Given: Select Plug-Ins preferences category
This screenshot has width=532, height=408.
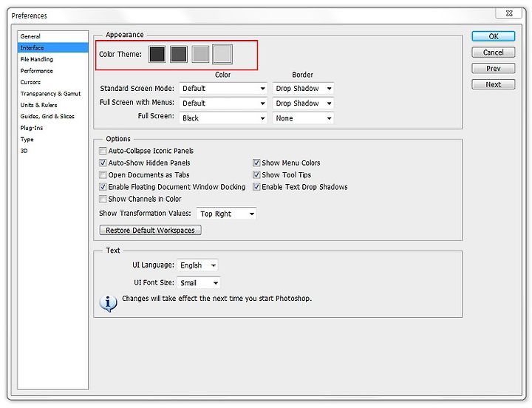Looking at the screenshot, I should 53,128.
